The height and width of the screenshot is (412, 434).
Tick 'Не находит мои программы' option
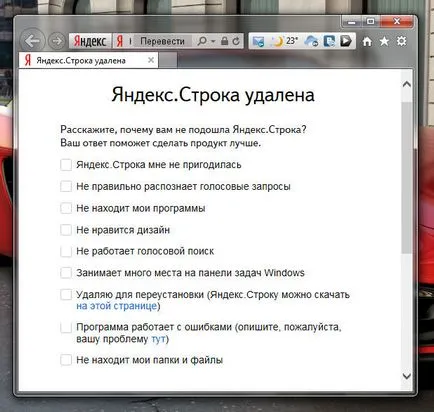66,208
